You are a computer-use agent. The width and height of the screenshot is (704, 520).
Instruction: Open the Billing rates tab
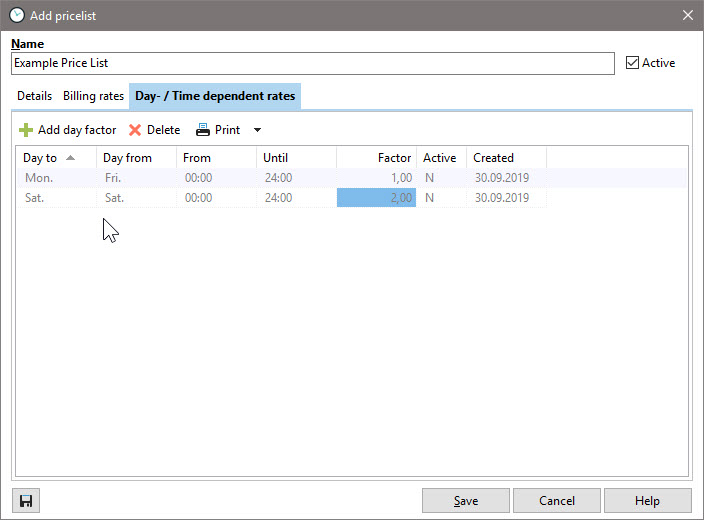point(93,96)
